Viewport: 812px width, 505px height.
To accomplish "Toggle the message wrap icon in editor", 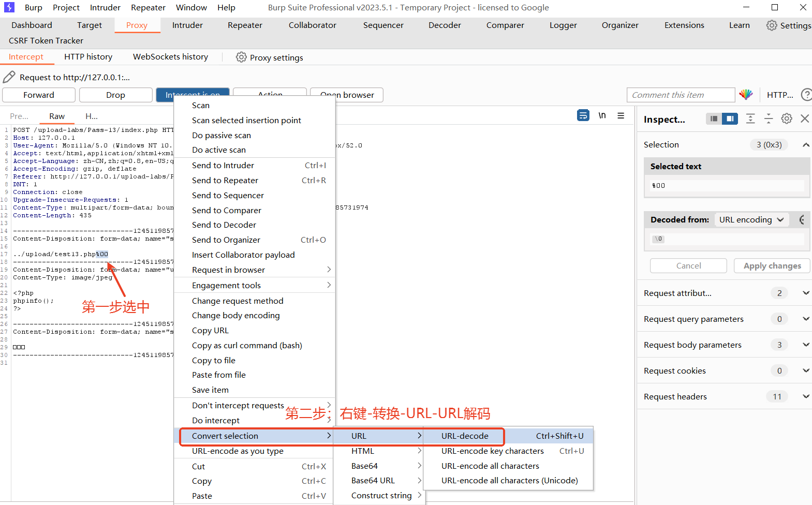I will tap(583, 115).
